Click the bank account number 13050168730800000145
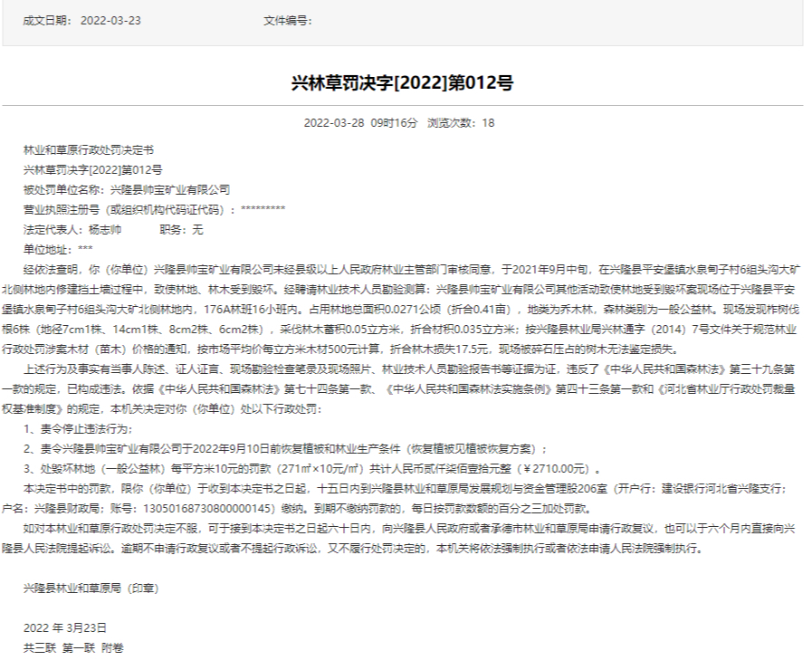This screenshot has width=812, height=670. click(207, 509)
